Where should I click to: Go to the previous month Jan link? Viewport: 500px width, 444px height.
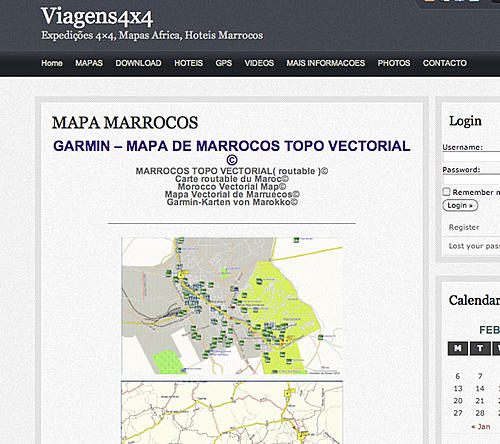coord(481,427)
